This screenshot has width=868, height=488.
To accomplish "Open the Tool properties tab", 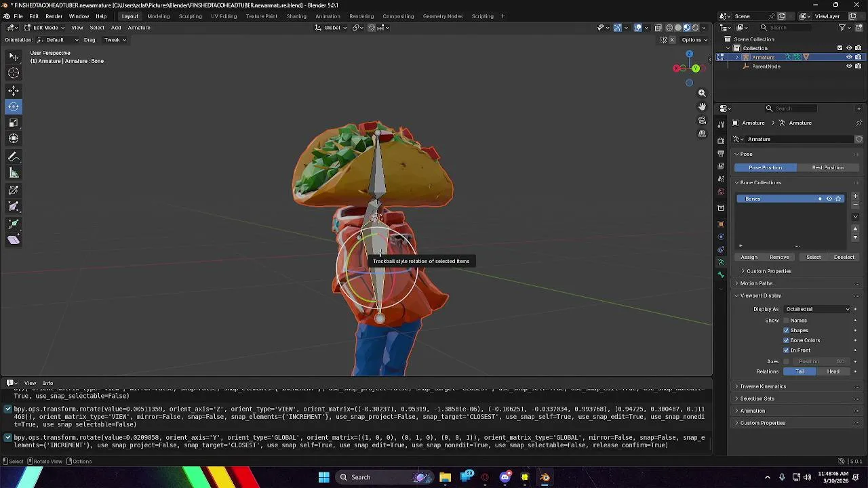I will click(x=721, y=125).
